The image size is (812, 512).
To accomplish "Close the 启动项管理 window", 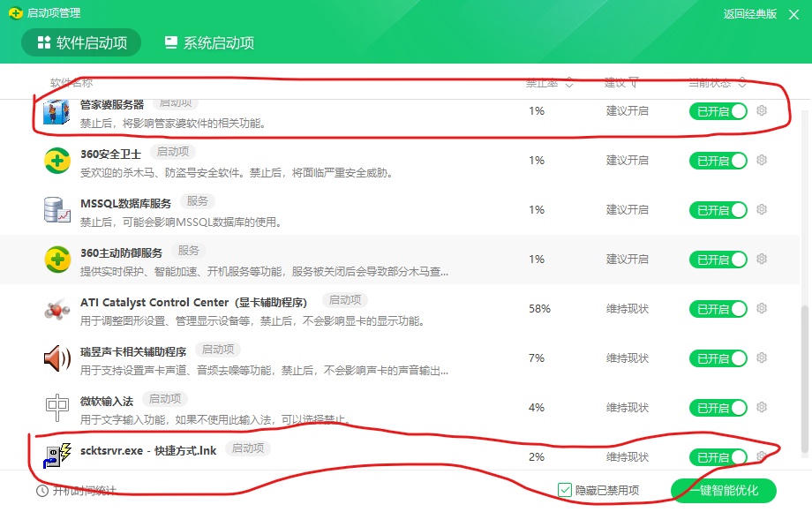I will [793, 14].
